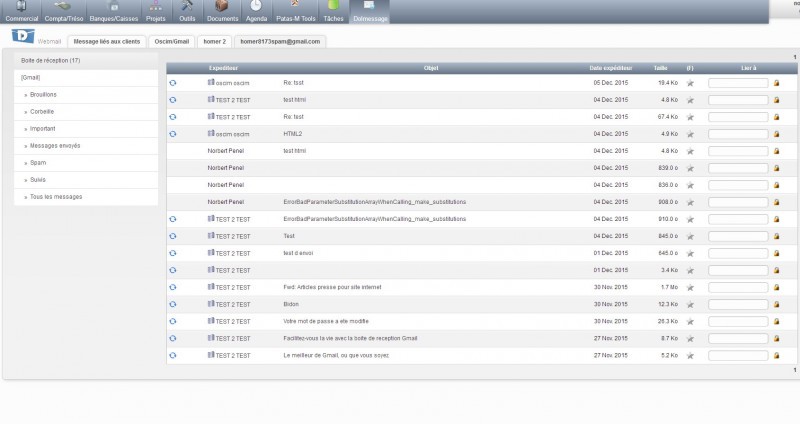Click the lock icon on the 'test d envoi' row

(777, 254)
